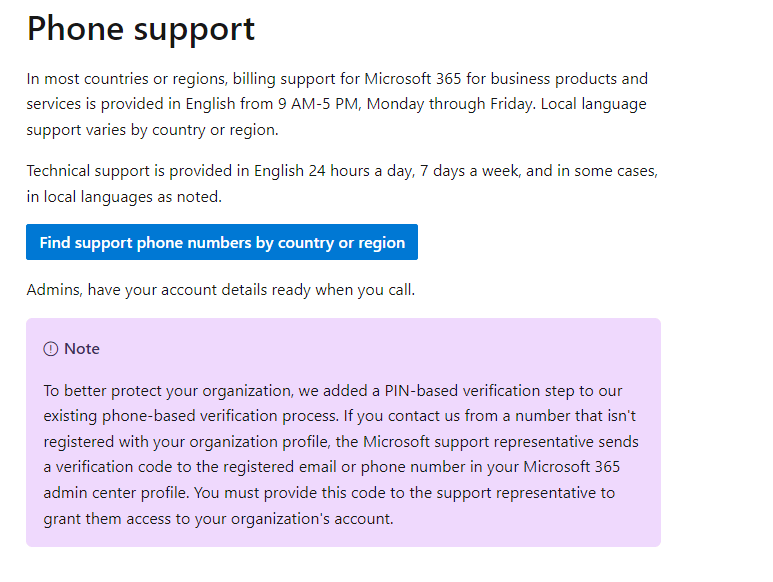Image resolution: width=773 pixels, height=582 pixels.
Task: Click 'admin center profile' text in note
Action: [x=115, y=493]
